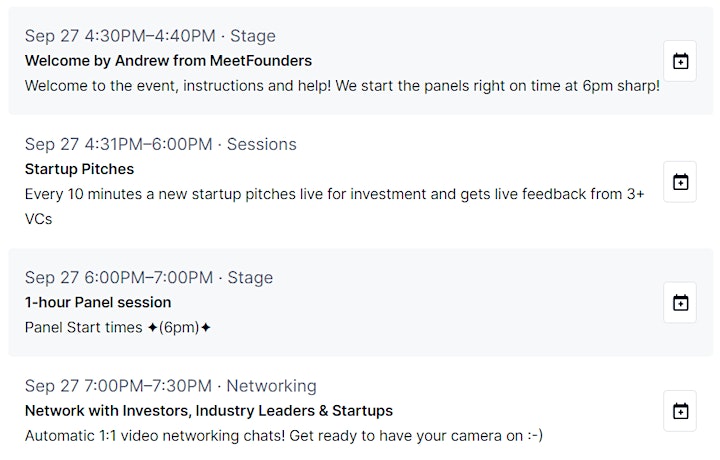Click the 'Sessions' label in Startup Pitches header
The image size is (720, 460).
click(x=262, y=144)
